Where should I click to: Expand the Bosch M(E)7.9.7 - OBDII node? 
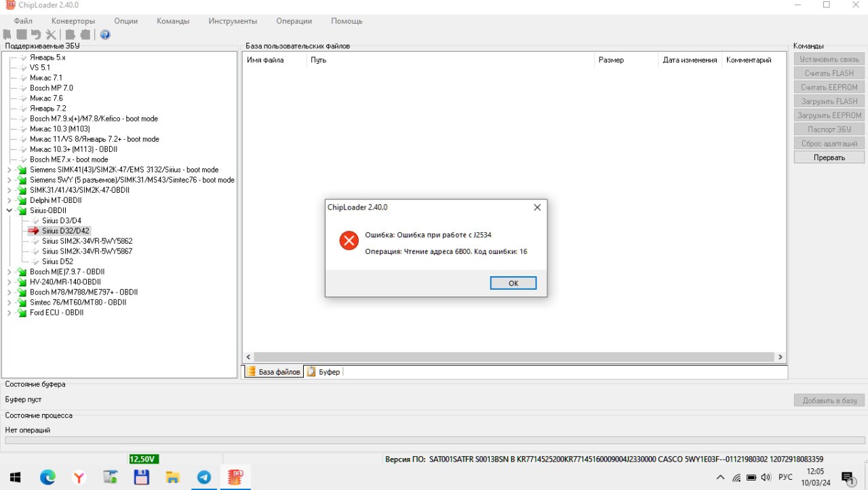click(x=9, y=271)
